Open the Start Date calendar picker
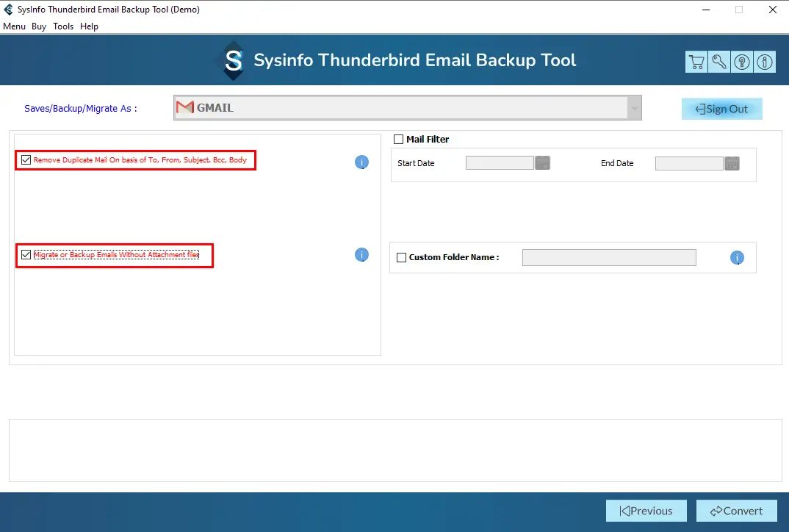Image resolution: width=789 pixels, height=532 pixels. (x=542, y=163)
